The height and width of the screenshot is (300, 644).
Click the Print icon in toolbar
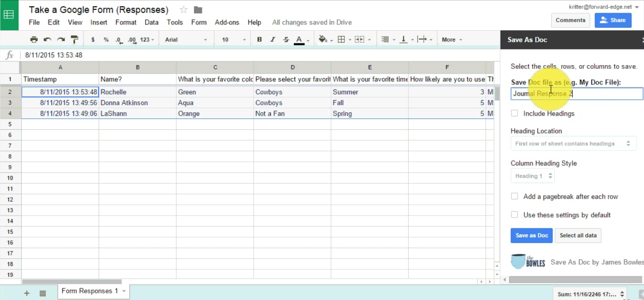click(34, 40)
